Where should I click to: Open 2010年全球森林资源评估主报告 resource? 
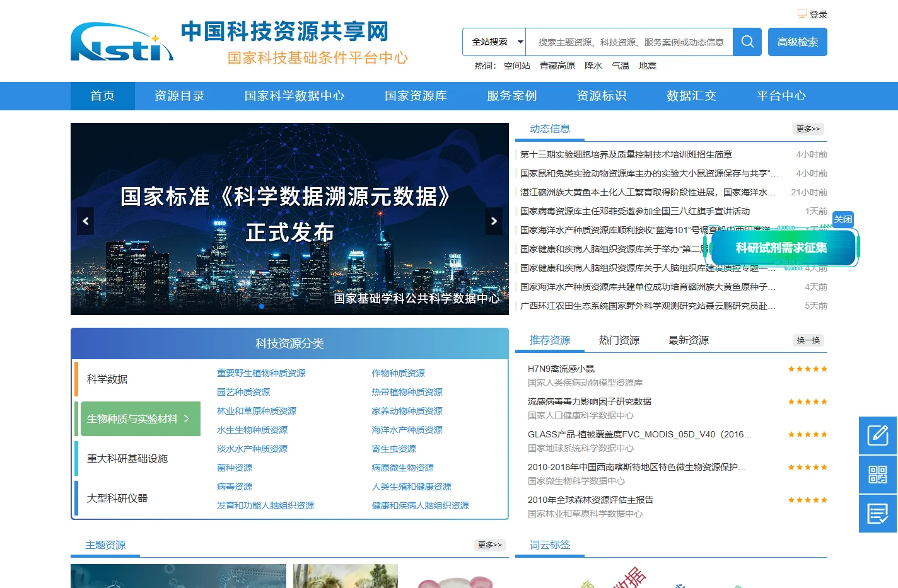pyautogui.click(x=590, y=500)
